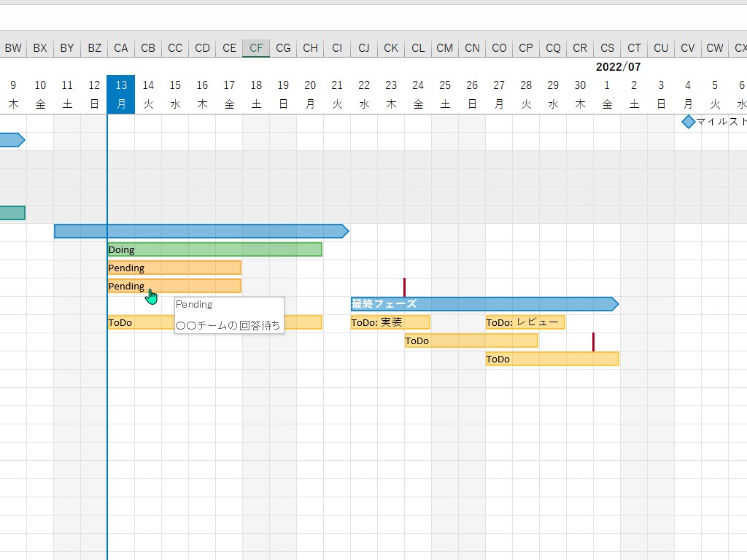Select column header CP

[x=526, y=48]
